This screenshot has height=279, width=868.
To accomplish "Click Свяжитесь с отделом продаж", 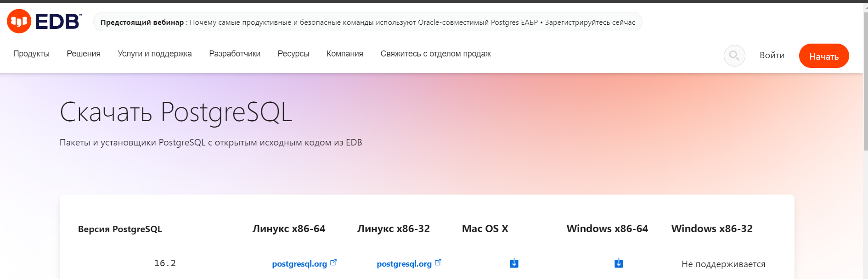I will tap(436, 54).
